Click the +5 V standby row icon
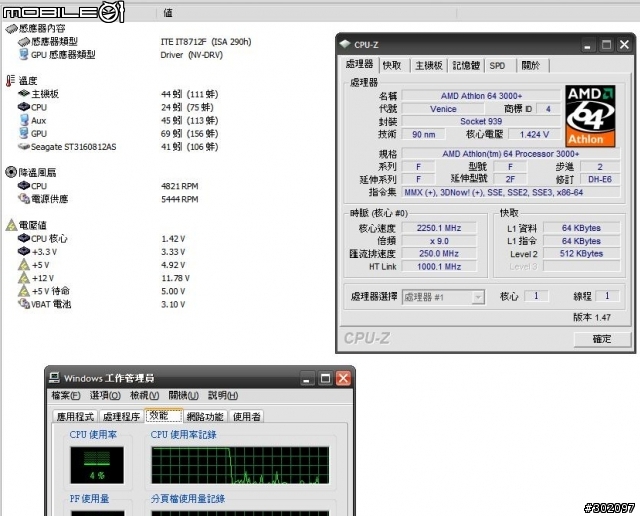The image size is (640, 516). pyautogui.click(x=24, y=291)
